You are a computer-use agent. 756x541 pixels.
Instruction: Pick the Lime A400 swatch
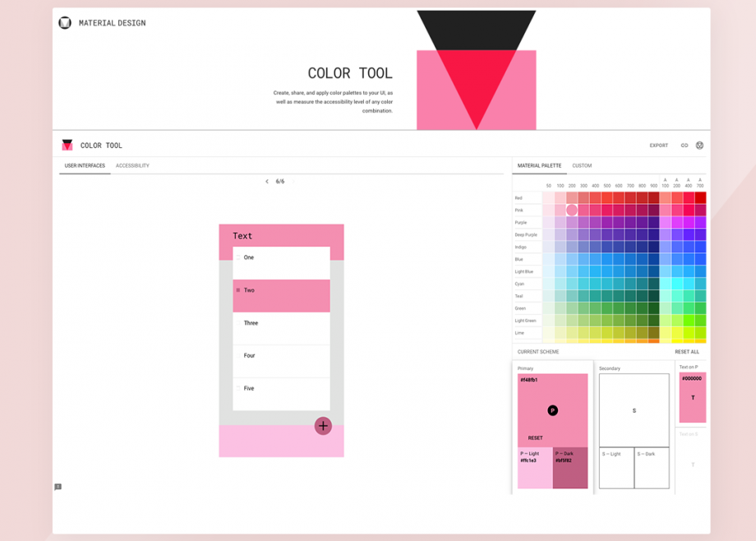point(689,332)
